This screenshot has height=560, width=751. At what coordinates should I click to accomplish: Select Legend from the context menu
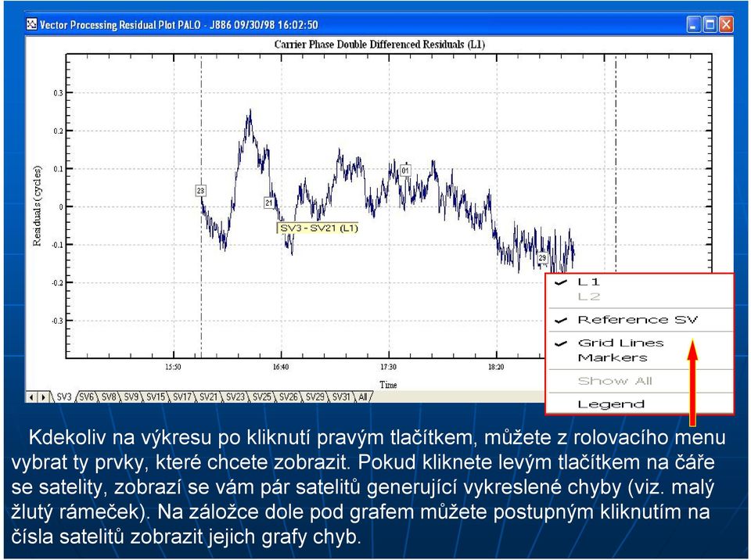[640, 404]
